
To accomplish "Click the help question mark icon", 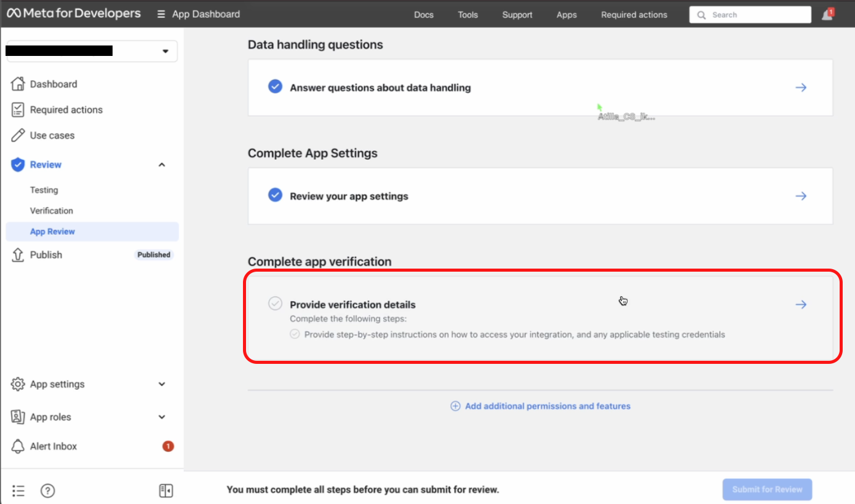I will point(48,490).
